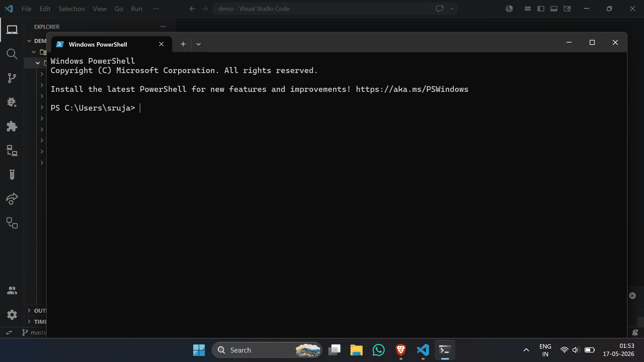Click the taskbar Search box
The height and width of the screenshot is (362, 644).
pyautogui.click(x=267, y=350)
